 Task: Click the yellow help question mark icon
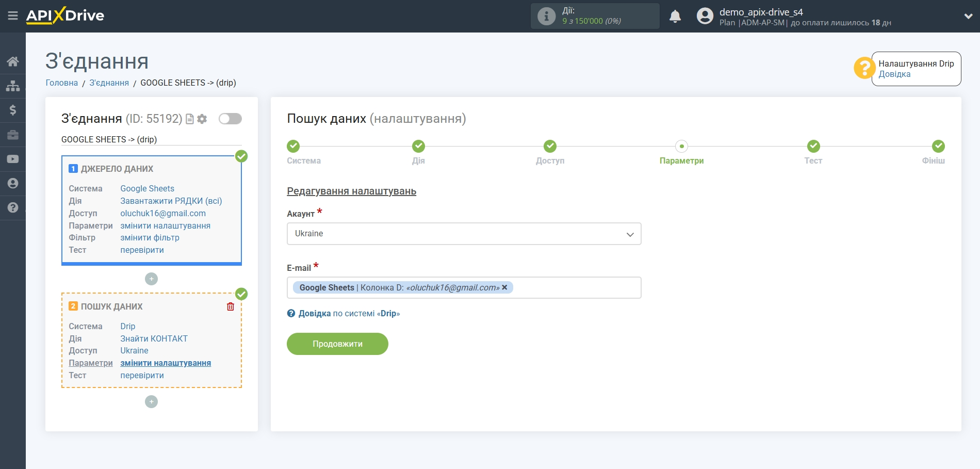click(x=864, y=68)
